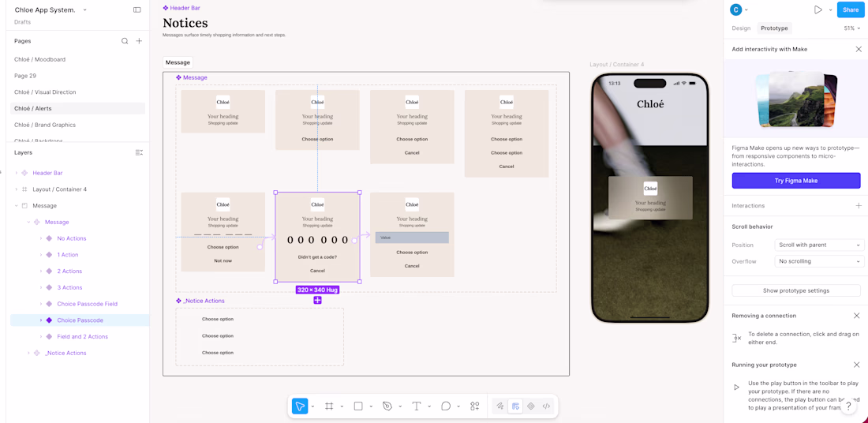Click the Header Bar component icon in layers
The height and width of the screenshot is (423, 868).
coord(24,173)
